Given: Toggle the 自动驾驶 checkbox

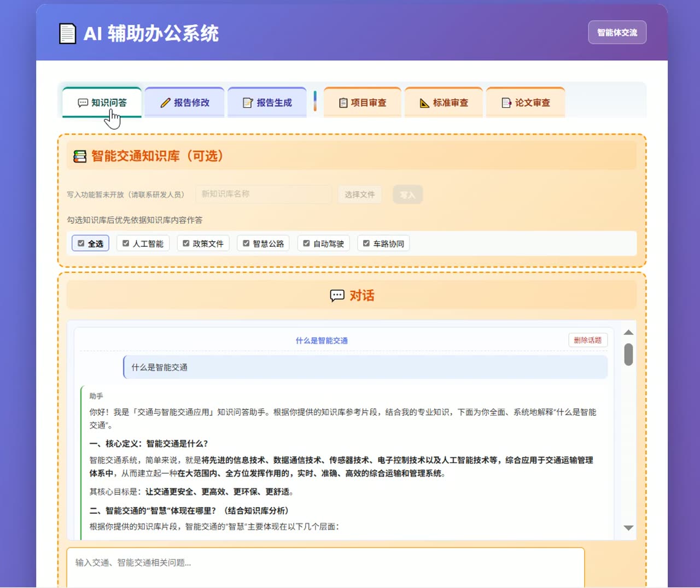Looking at the screenshot, I should (x=306, y=243).
